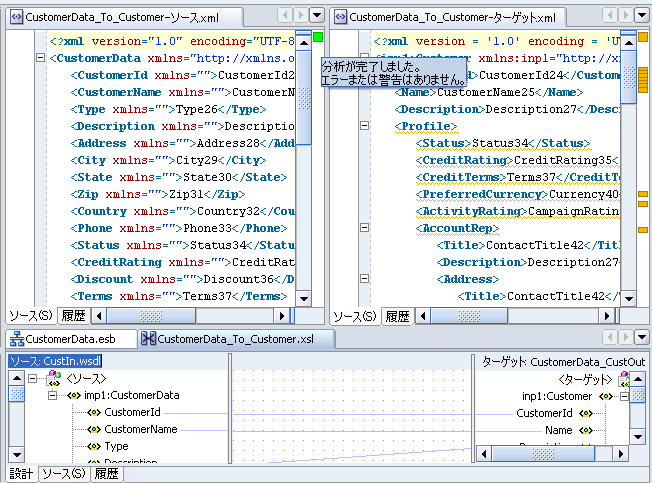
Task: Open tab list dropdown in mapper pane
Action: tap(642, 337)
